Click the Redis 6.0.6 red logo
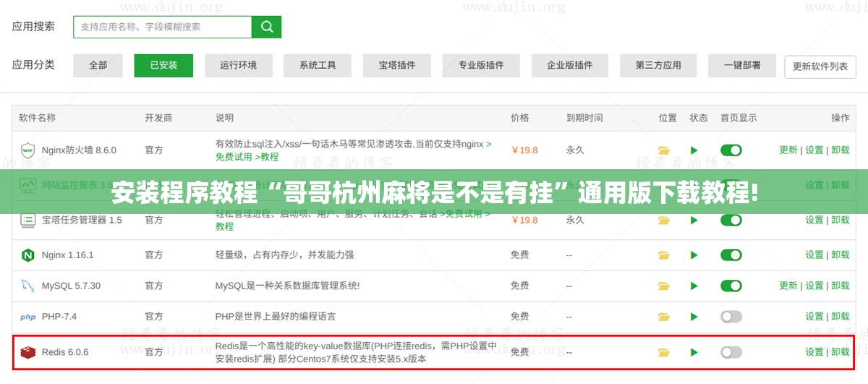868x384 pixels. [28, 352]
